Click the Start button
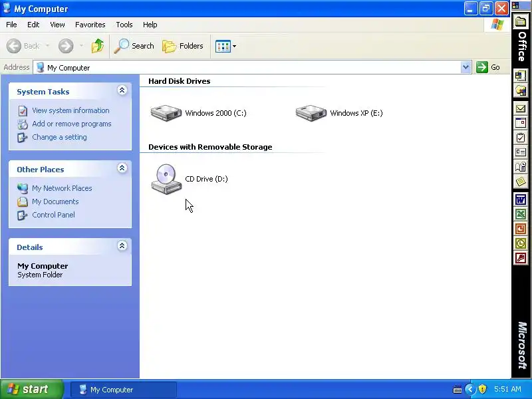Viewport: 532px width, 399px height. (31, 389)
